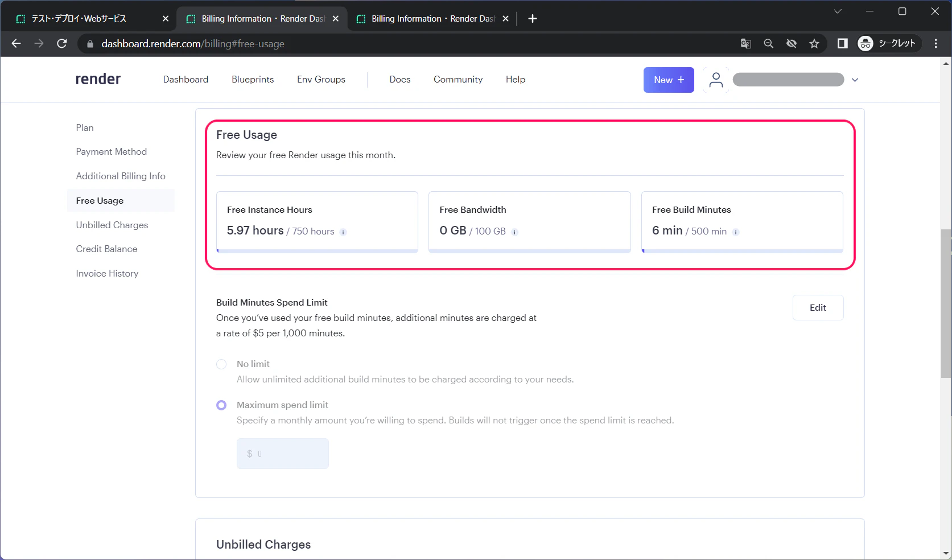Open Chrome three-dot menu

pyautogui.click(x=935, y=43)
